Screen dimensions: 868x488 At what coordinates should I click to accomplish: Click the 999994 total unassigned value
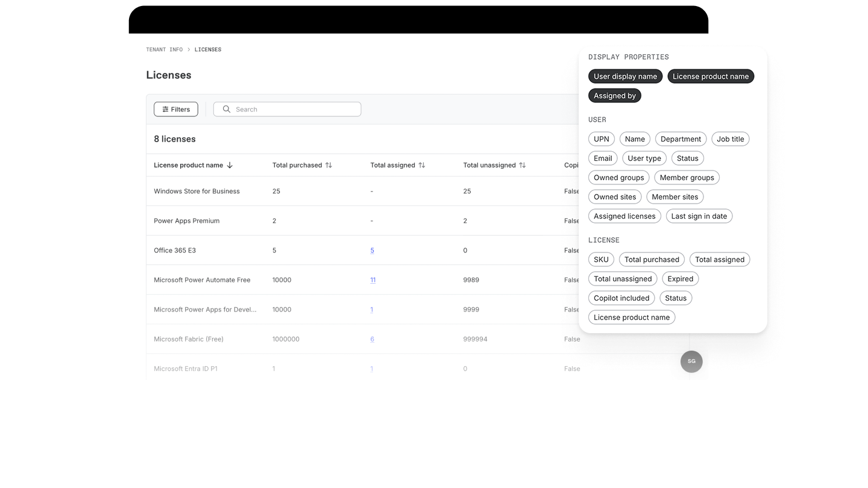pyautogui.click(x=475, y=339)
